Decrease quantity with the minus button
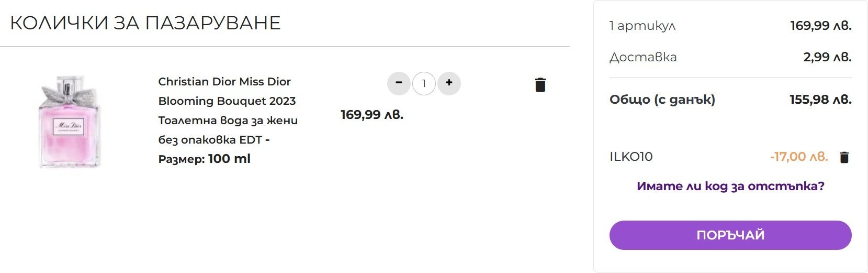Viewport: 868px width, 273px height. click(399, 83)
